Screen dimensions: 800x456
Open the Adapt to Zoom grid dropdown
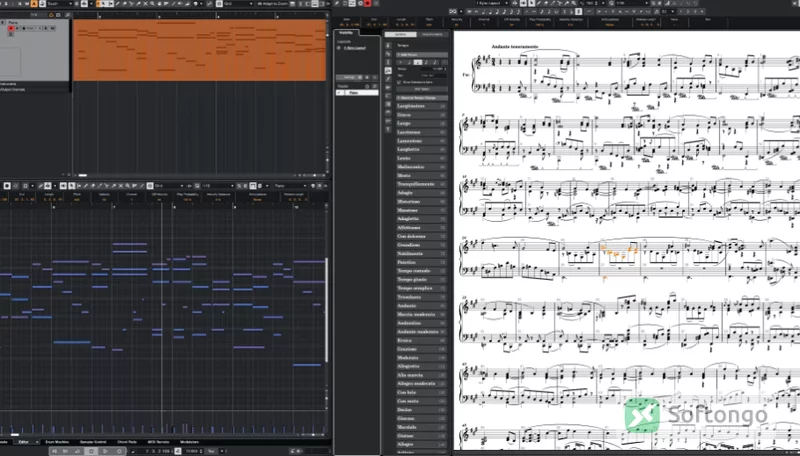coord(273,4)
